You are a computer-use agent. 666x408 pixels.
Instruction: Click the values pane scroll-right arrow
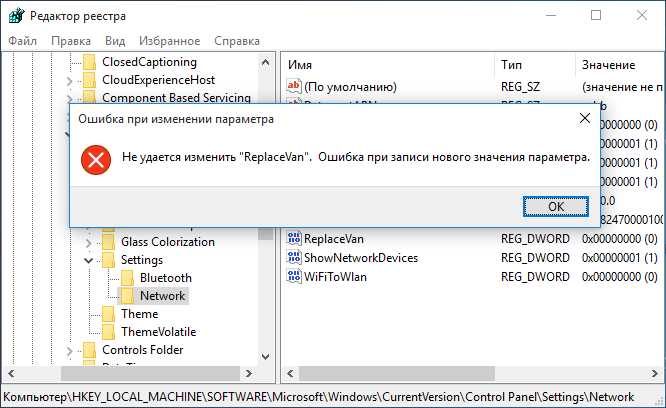(x=655, y=374)
